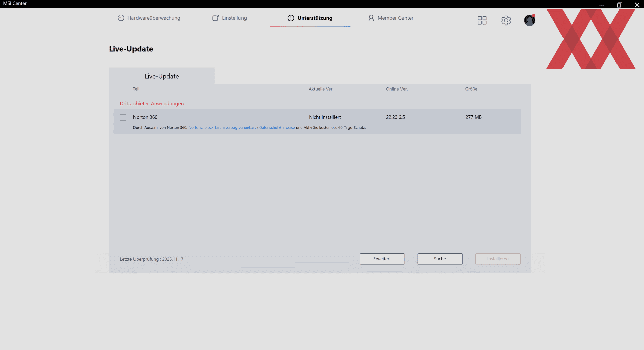Viewport: 644px width, 350px height.
Task: Switch to the Einstellung tab
Action: tap(229, 18)
